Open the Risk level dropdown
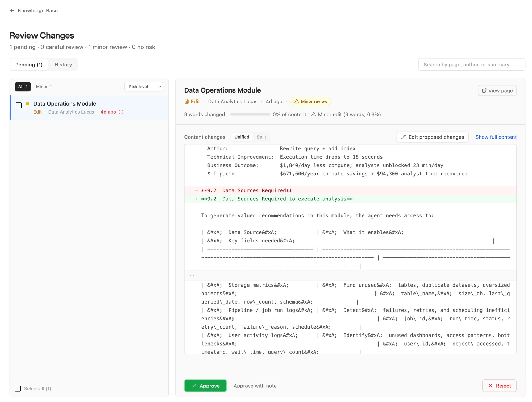This screenshot has width=532, height=402. pyautogui.click(x=144, y=87)
